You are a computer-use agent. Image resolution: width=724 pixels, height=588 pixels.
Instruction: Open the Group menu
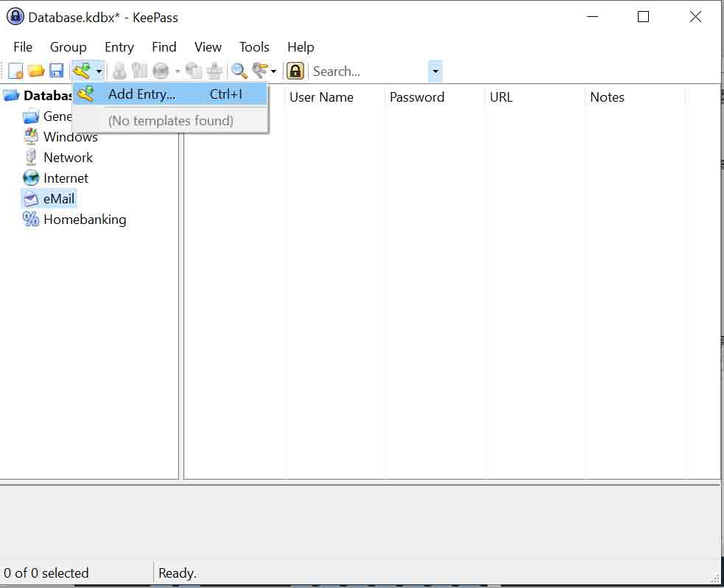[x=68, y=47]
